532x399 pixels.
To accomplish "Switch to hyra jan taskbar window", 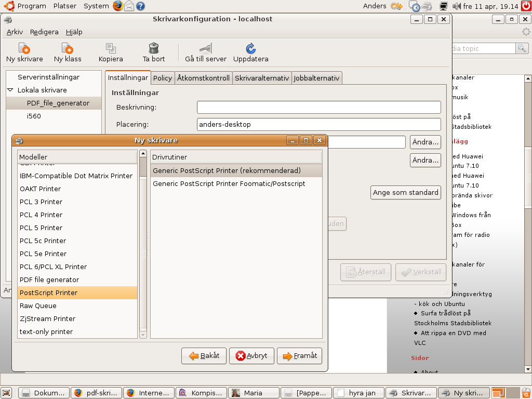I will point(358,393).
